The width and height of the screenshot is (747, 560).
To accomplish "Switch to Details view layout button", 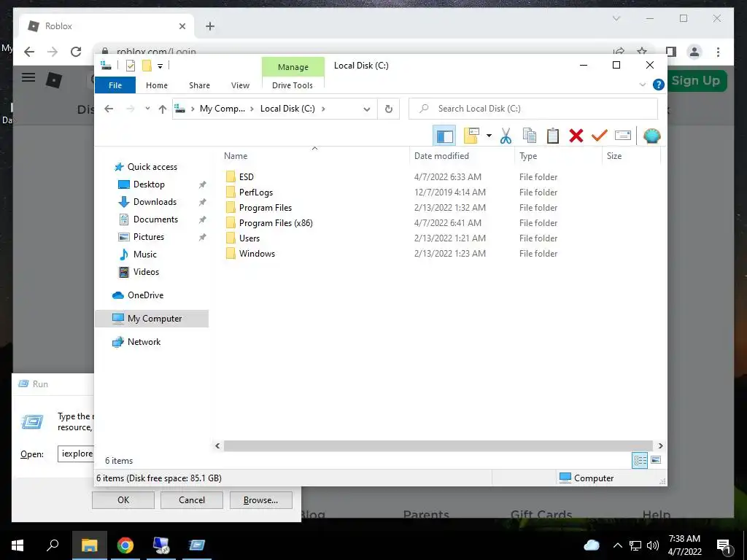I will (x=640, y=460).
